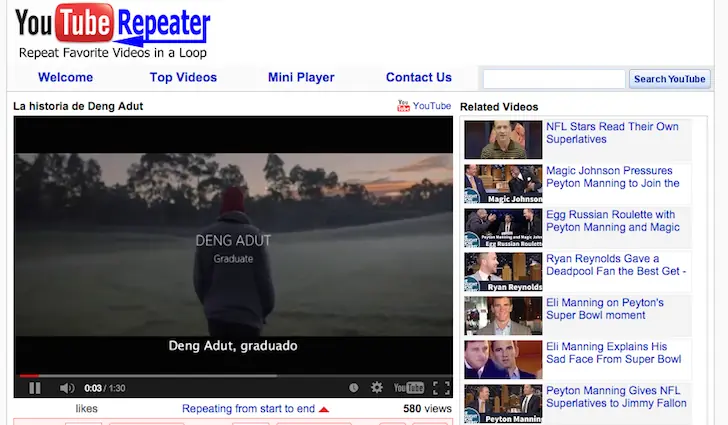Click the YouTube logo in player controls
This screenshot has height=425, width=728.
(409, 387)
